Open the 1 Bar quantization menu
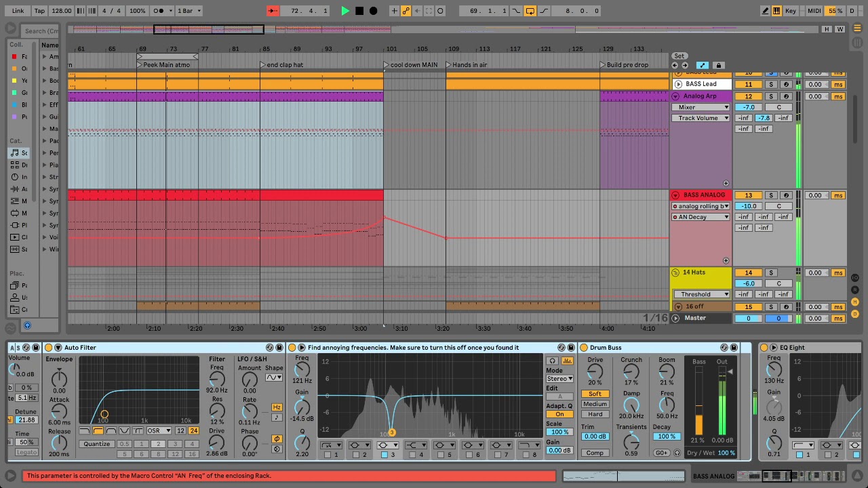868x488 pixels. [188, 11]
